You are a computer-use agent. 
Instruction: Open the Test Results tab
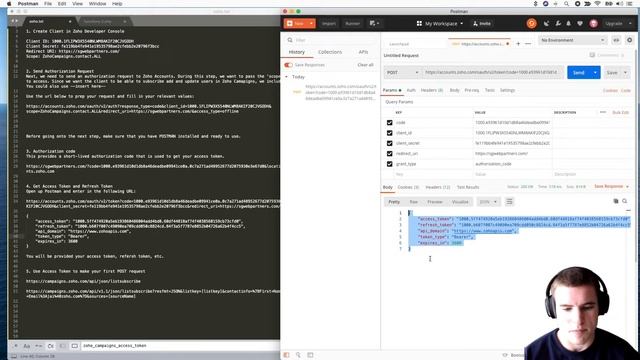468,187
